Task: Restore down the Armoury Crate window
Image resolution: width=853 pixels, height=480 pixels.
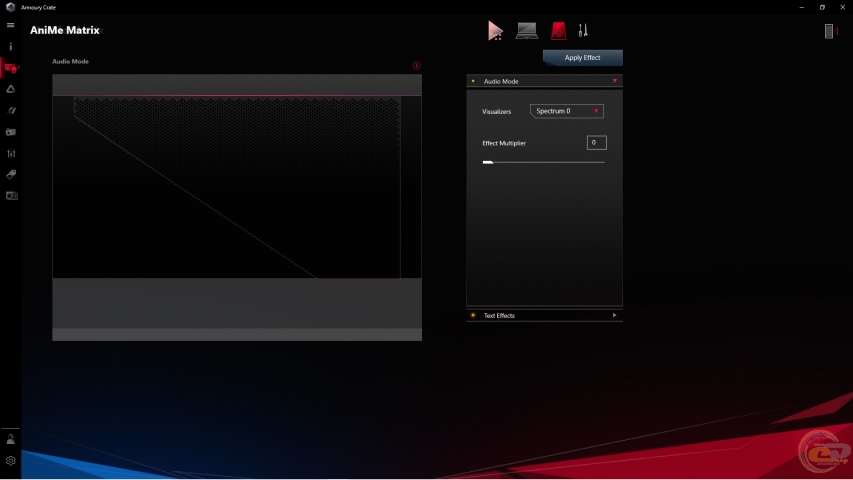Action: click(x=822, y=7)
